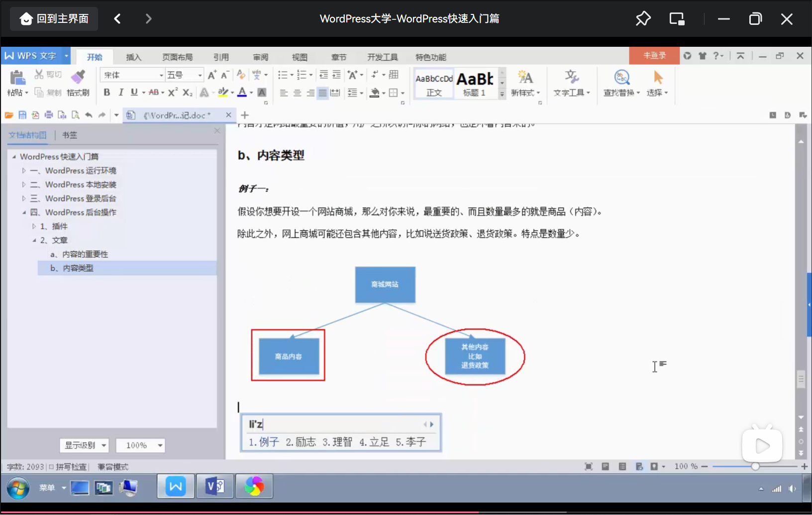Switch to the 开始 ribbon tab

(95, 57)
